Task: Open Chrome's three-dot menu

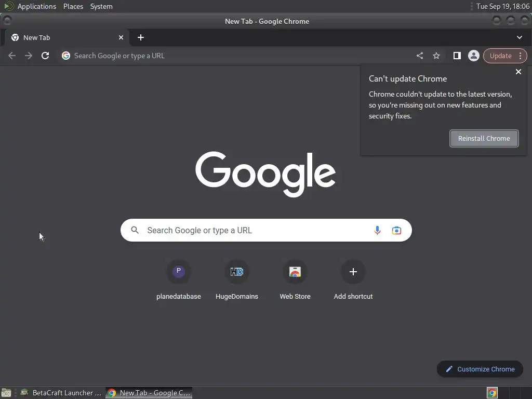Action: [x=520, y=56]
